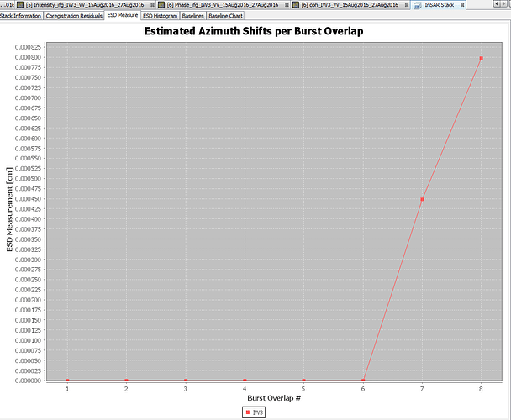Click the 'ESD Measurement [cm]' axis label
The width and height of the screenshot is (511, 420).
click(9, 209)
